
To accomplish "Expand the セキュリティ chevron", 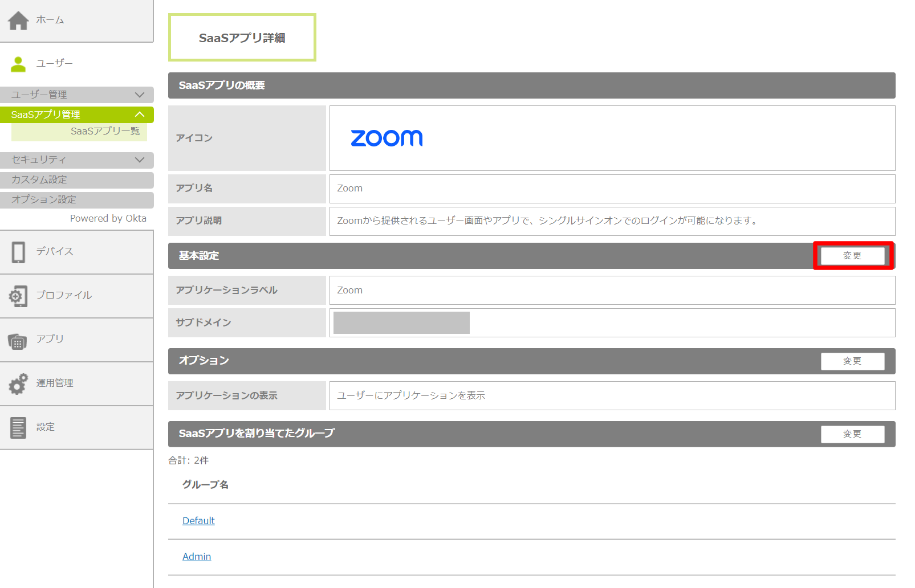I will [140, 160].
